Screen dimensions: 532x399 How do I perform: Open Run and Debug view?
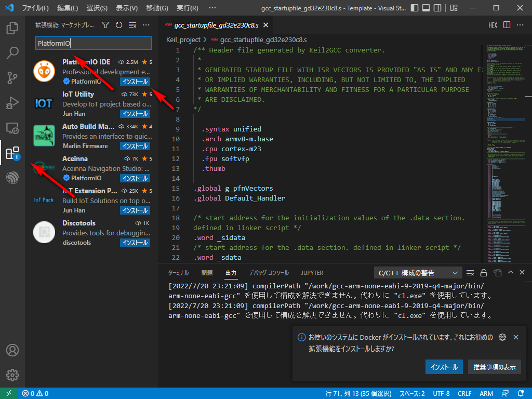12,103
